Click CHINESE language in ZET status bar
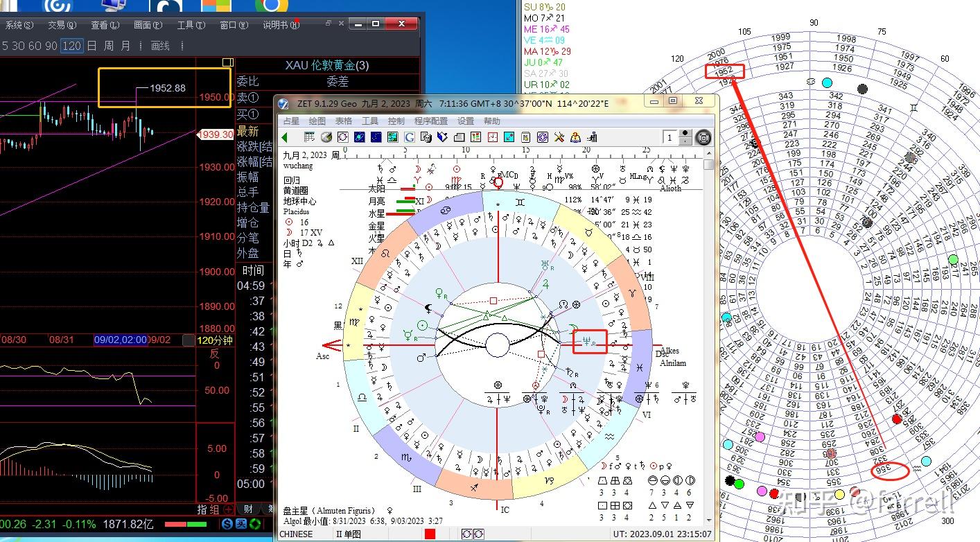980x542 pixels. click(x=296, y=534)
